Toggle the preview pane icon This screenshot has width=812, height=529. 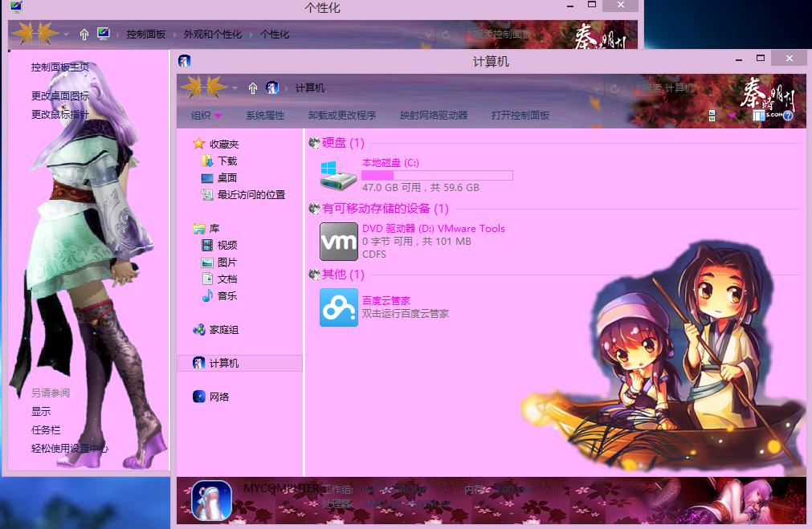tap(760, 116)
